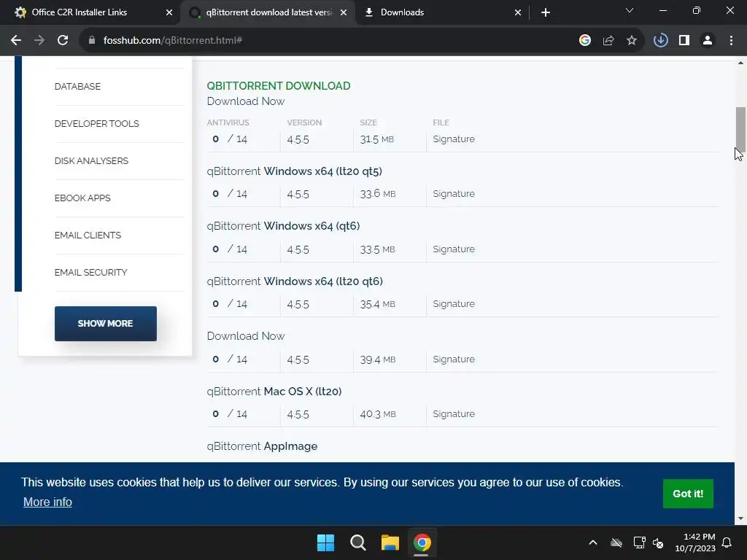Download qBittorrent Windows x64 (lt20 qt6)

pyautogui.click(x=295, y=281)
